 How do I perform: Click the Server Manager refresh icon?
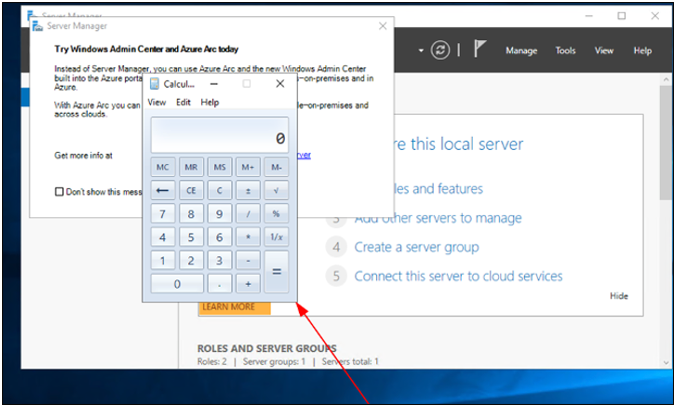coord(440,50)
